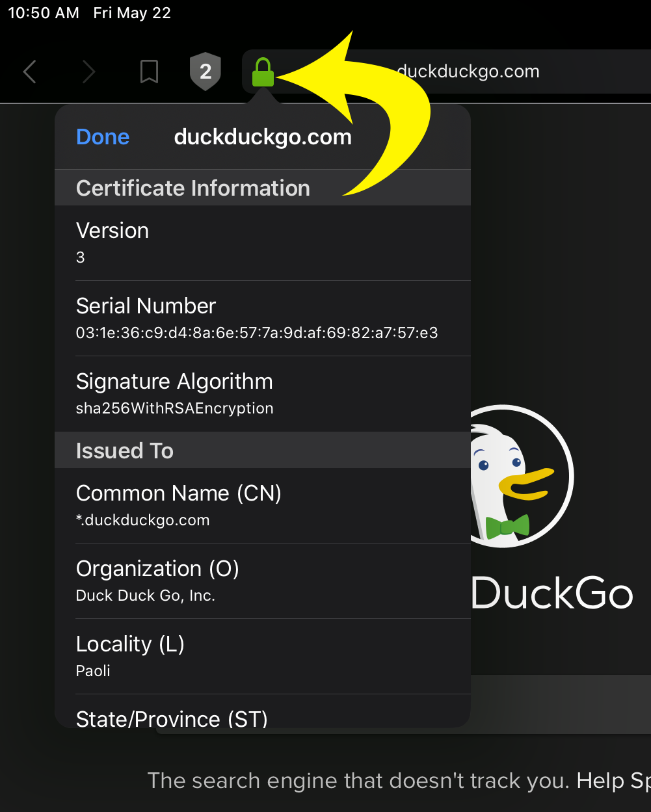The width and height of the screenshot is (651, 812).
Task: Select the State/Province (ST) row
Action: 263,711
